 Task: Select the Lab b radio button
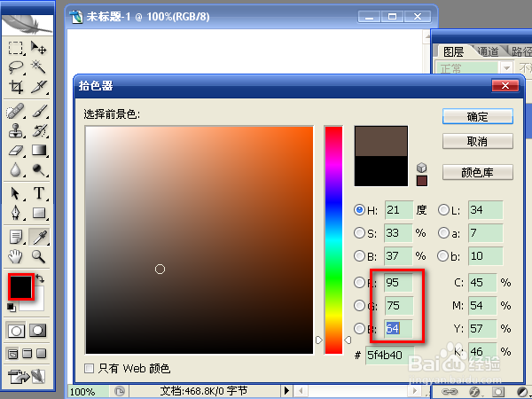[443, 255]
